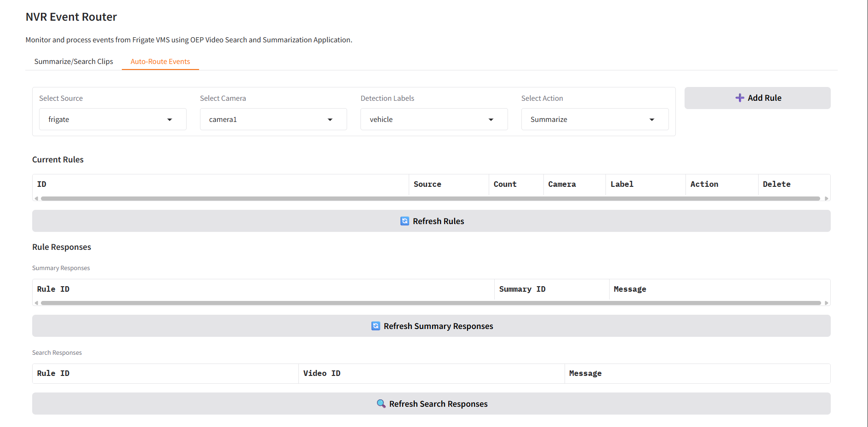
Task: Click right arrow of Summary Responses scrollbar
Action: 826,303
